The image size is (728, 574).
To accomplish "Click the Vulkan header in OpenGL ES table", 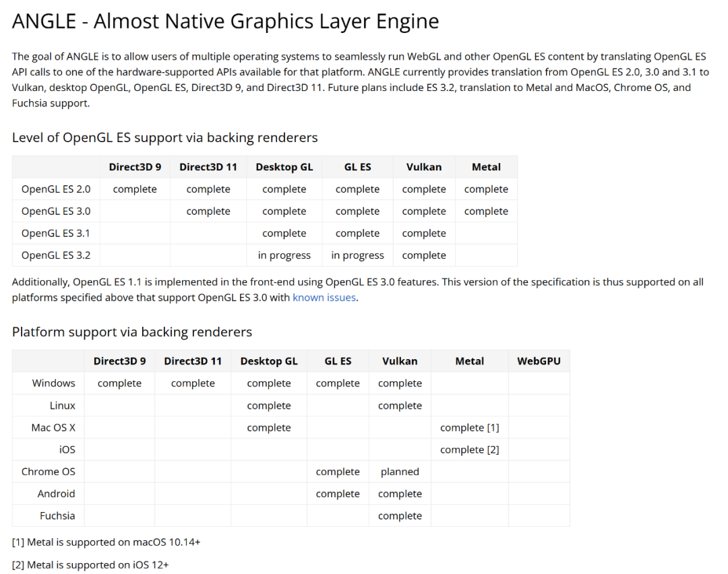I will tap(424, 167).
